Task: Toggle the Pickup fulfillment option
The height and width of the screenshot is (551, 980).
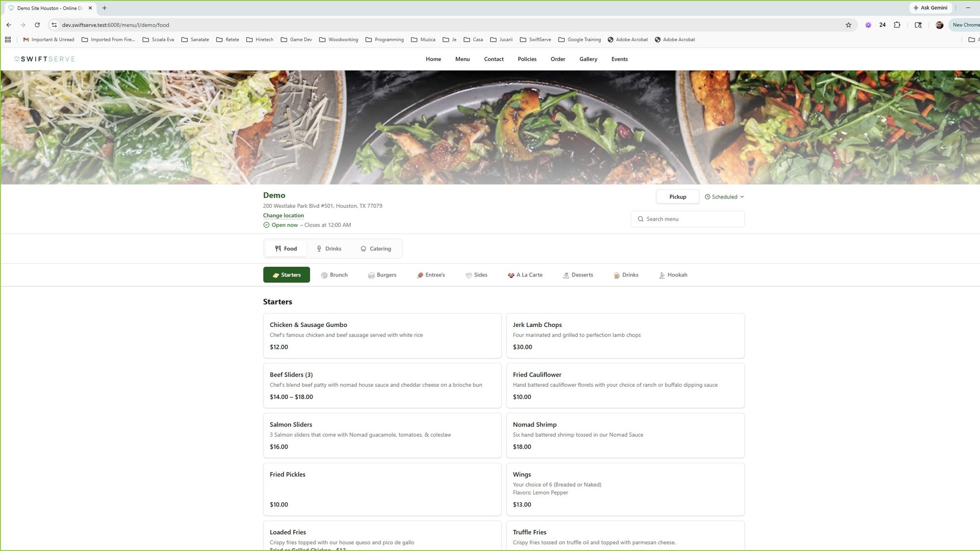Action: (x=677, y=197)
